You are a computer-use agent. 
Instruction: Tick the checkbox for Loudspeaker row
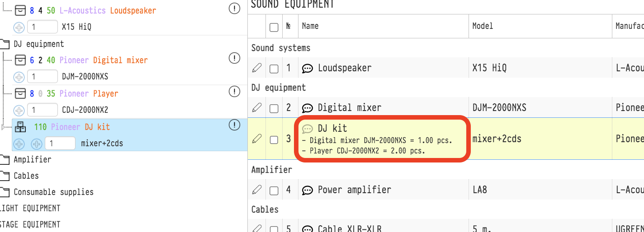[274, 69]
